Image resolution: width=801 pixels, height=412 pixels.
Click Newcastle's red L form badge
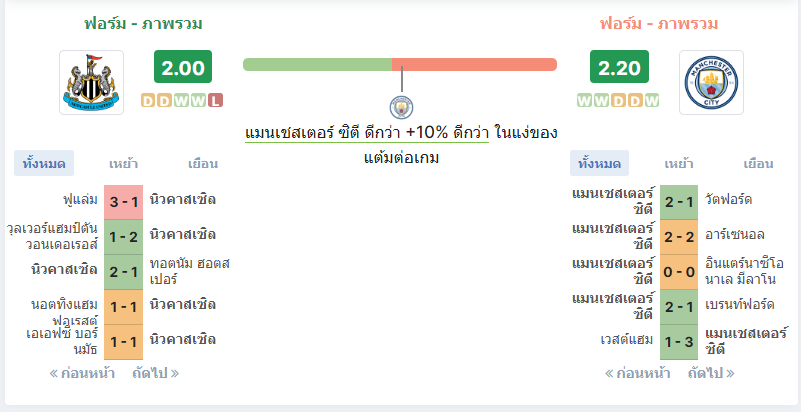(x=216, y=101)
